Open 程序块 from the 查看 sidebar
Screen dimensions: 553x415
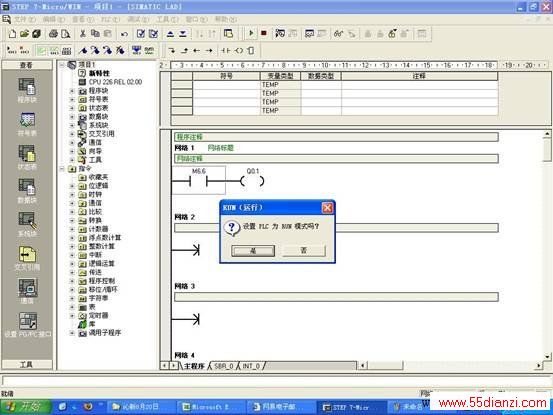point(27,91)
